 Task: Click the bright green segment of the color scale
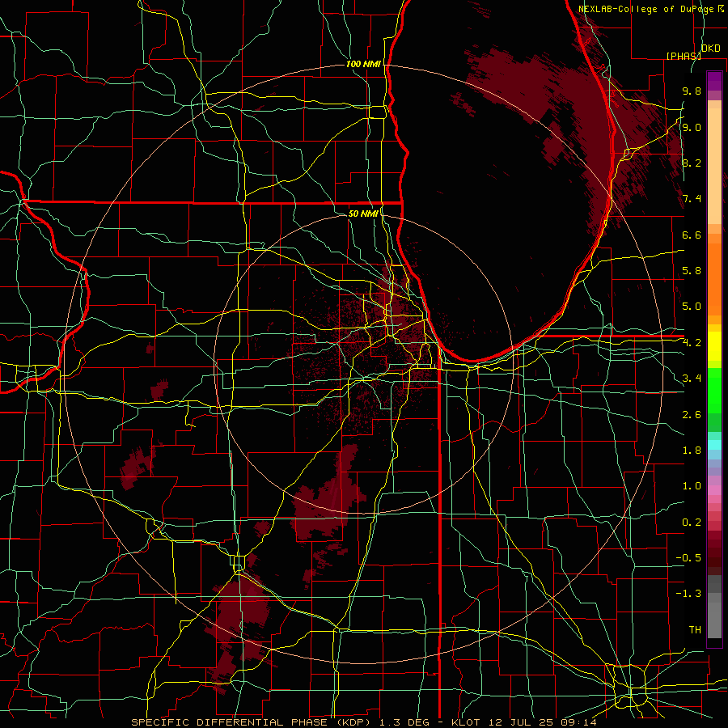[714, 389]
